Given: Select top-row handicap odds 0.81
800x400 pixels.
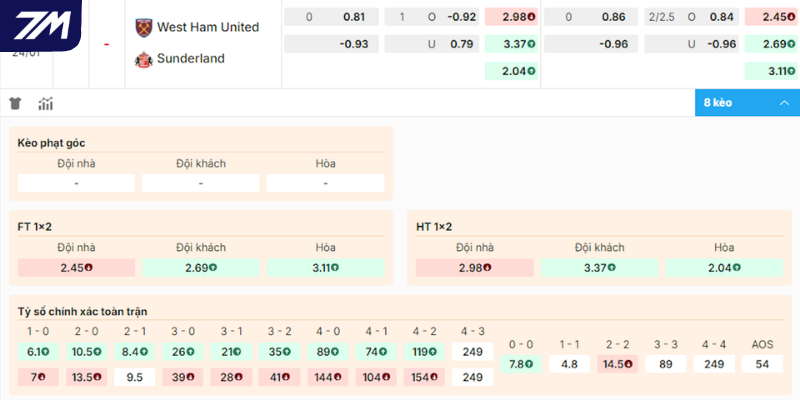Looking at the screenshot, I should (x=353, y=17).
